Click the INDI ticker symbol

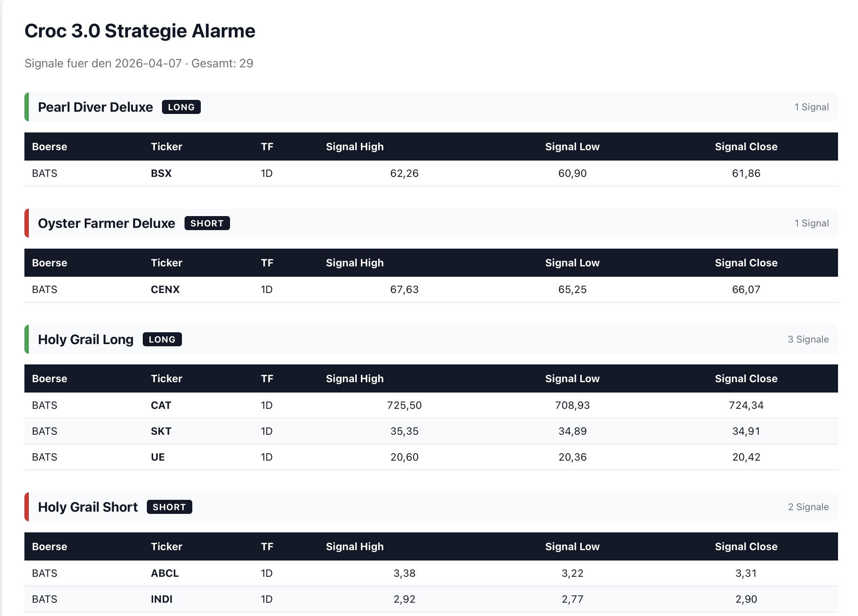tap(162, 599)
